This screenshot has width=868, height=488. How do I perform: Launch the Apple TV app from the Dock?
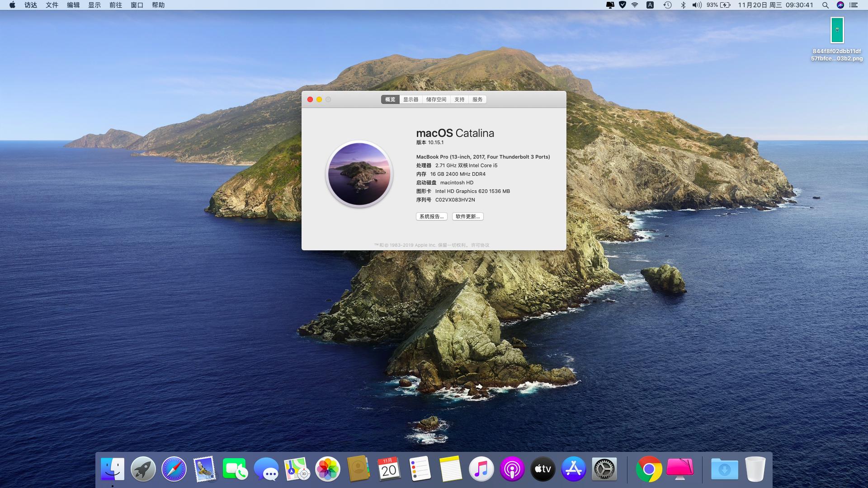pos(542,469)
